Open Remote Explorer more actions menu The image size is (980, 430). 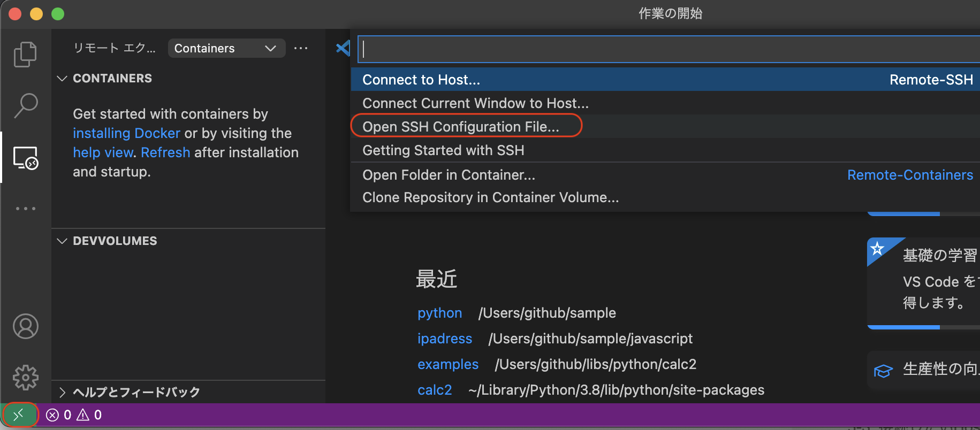click(301, 48)
